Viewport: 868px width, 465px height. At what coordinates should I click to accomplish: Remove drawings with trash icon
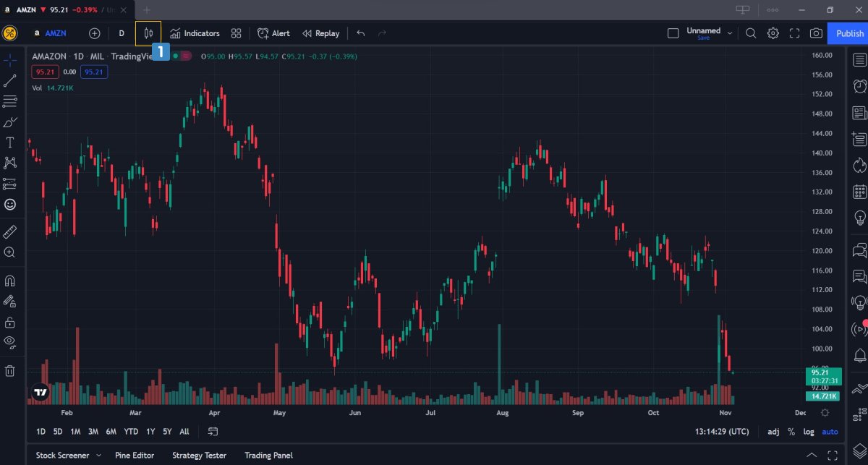pos(10,371)
